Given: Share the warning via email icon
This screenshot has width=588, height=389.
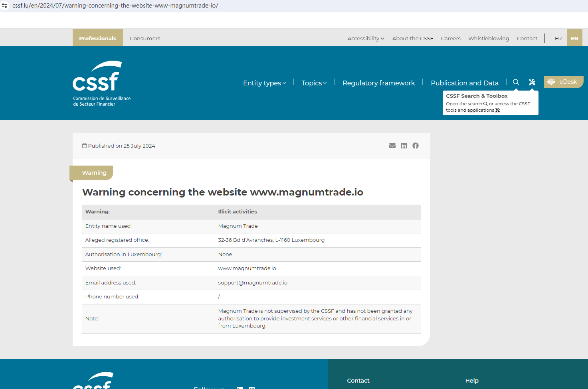Looking at the screenshot, I should 392,146.
